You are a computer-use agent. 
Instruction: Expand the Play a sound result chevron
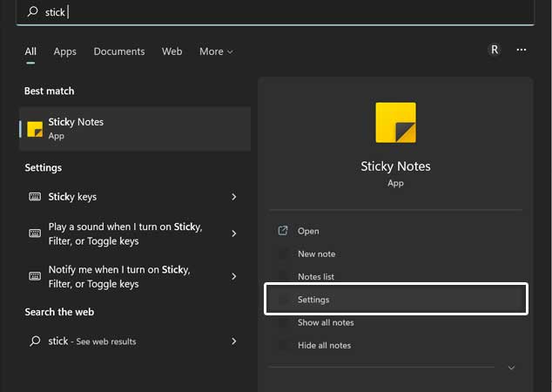click(233, 233)
